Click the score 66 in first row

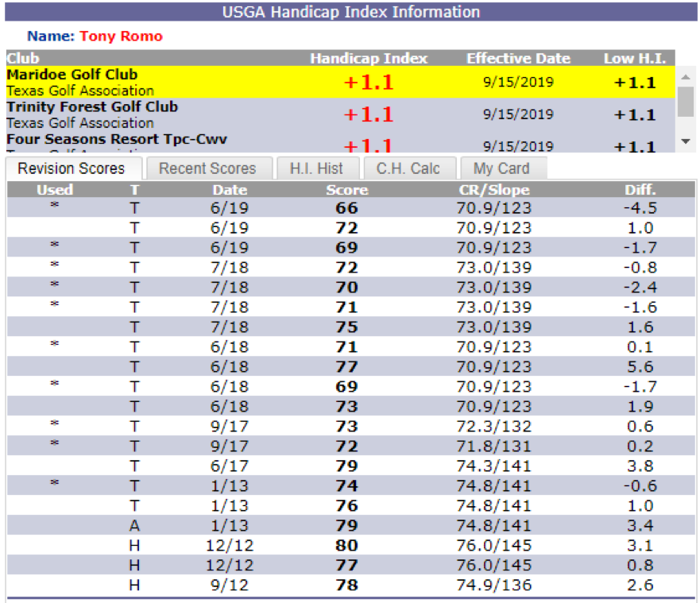pos(346,208)
